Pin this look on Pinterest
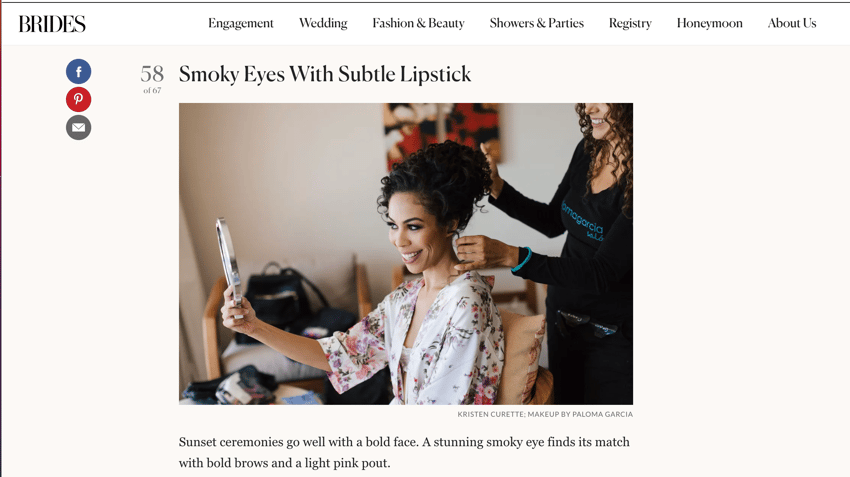This screenshot has width=850, height=477. tap(79, 100)
